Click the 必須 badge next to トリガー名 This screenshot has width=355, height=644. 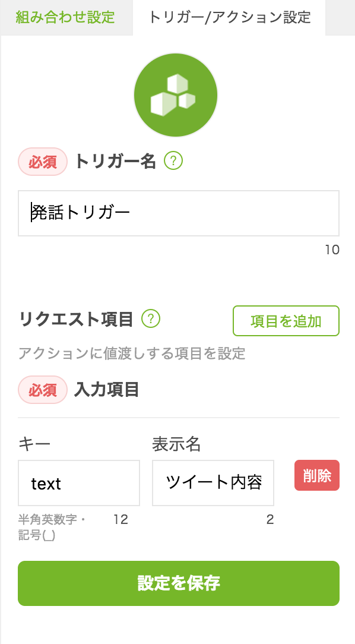tap(42, 160)
